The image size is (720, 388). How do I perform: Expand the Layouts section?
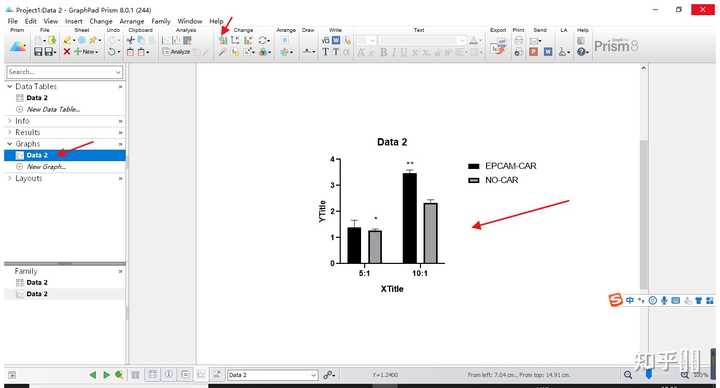pos(10,178)
